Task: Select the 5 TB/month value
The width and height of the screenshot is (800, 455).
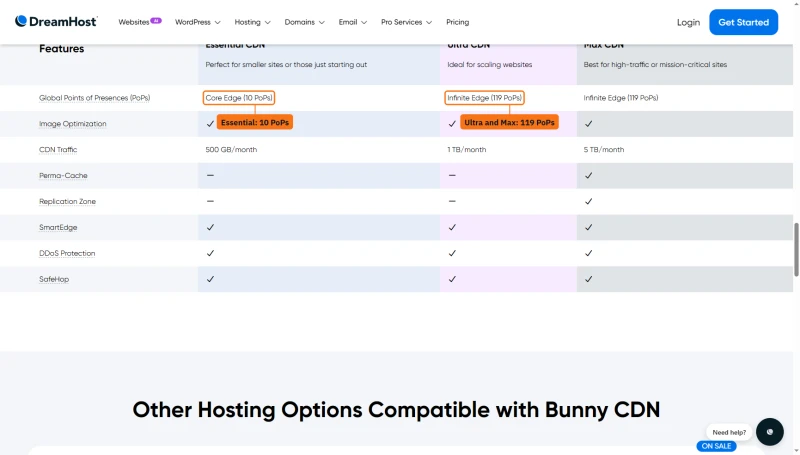Action: tap(604, 149)
